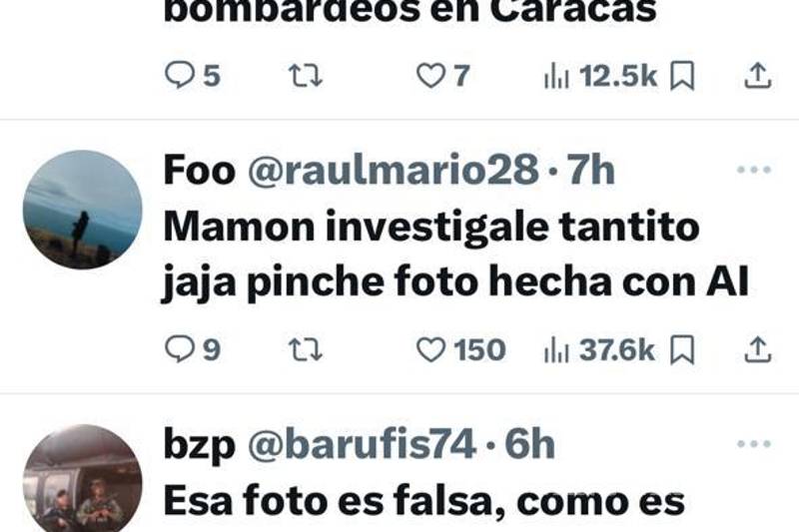Open bzp's tweet saying foto es falsa
799x532 pixels.
[x=423, y=501]
